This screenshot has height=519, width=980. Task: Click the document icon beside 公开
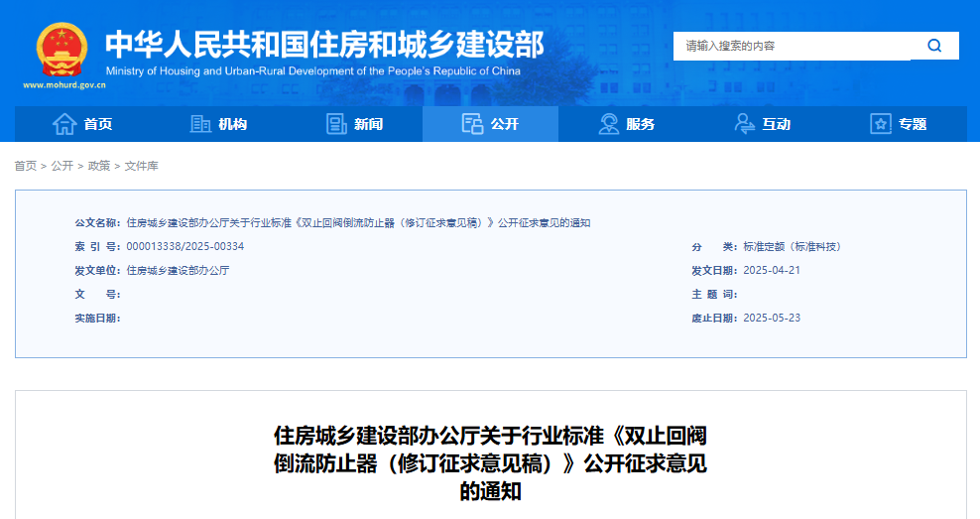click(472, 124)
